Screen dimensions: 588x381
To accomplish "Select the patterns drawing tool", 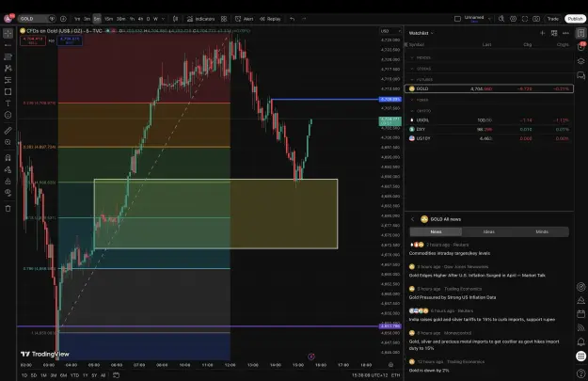I will tap(8, 69).
